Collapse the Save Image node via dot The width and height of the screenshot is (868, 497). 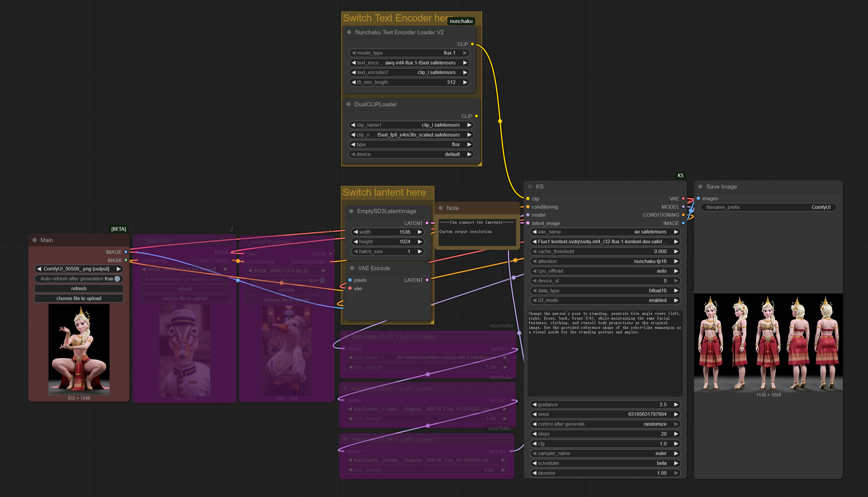(700, 187)
